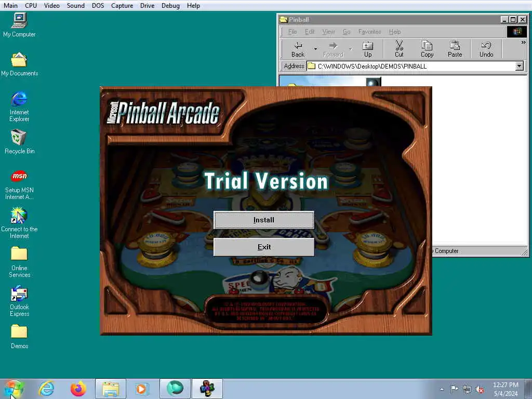The width and height of the screenshot is (532, 399).
Task: Open emulator Capture menu
Action: point(122,5)
